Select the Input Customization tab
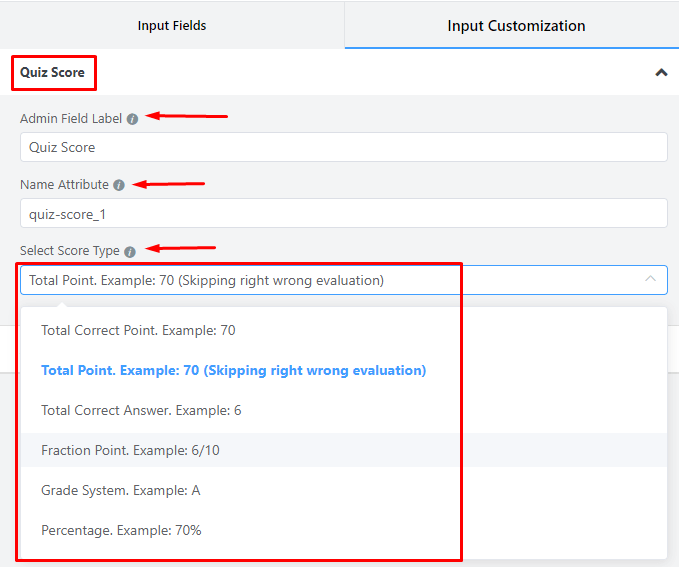The image size is (679, 567). 516,26
